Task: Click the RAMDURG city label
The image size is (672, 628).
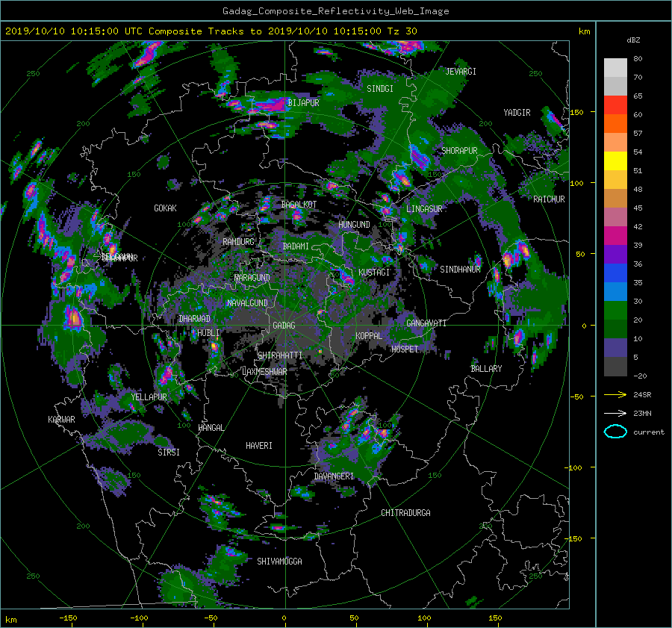Action: 238,242
